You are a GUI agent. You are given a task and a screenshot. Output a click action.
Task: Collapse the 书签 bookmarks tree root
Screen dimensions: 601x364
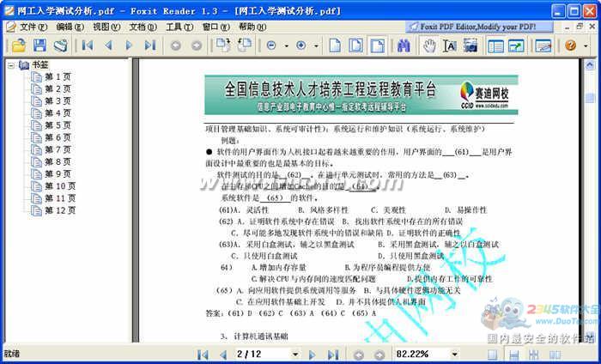[10, 65]
